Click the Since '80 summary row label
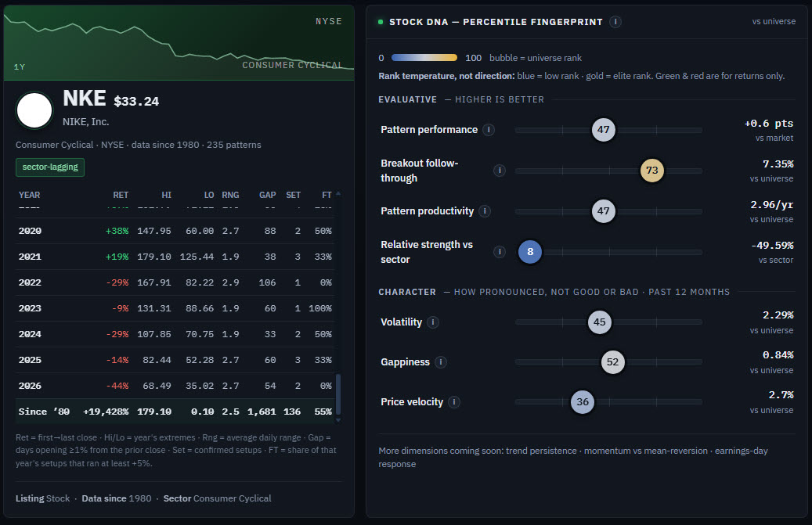The height and width of the screenshot is (525, 812). pos(44,412)
